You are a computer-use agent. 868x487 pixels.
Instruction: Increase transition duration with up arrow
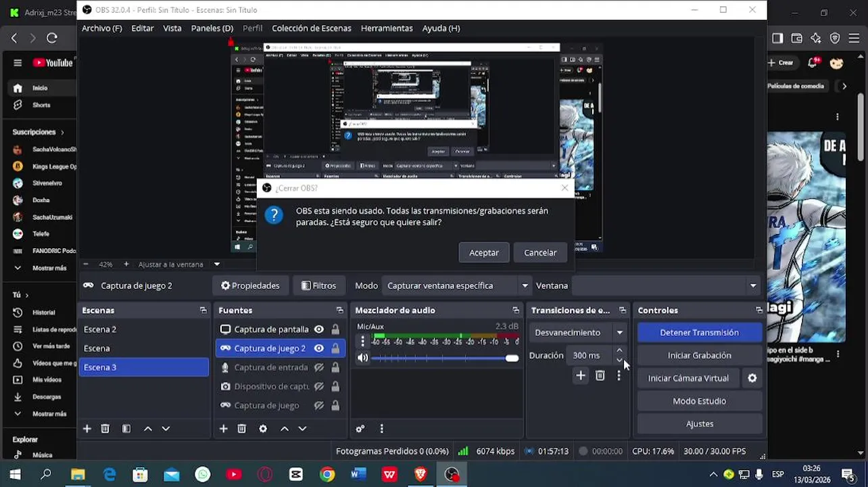click(619, 350)
